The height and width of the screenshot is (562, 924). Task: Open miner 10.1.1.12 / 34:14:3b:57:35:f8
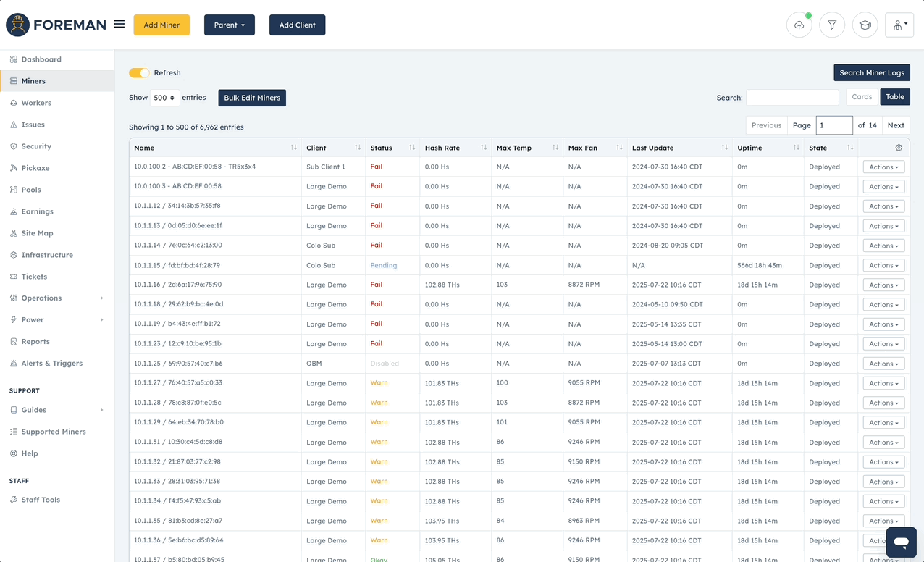pos(177,206)
